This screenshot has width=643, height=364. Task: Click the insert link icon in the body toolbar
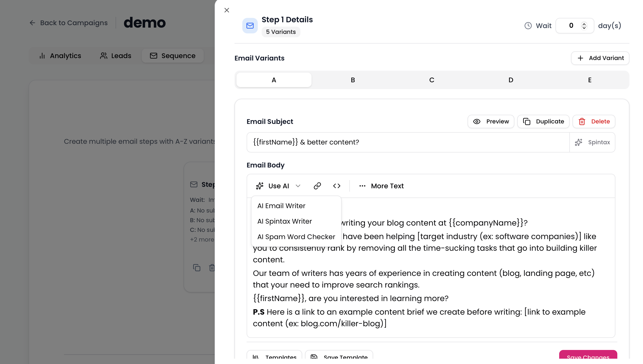pyautogui.click(x=317, y=186)
